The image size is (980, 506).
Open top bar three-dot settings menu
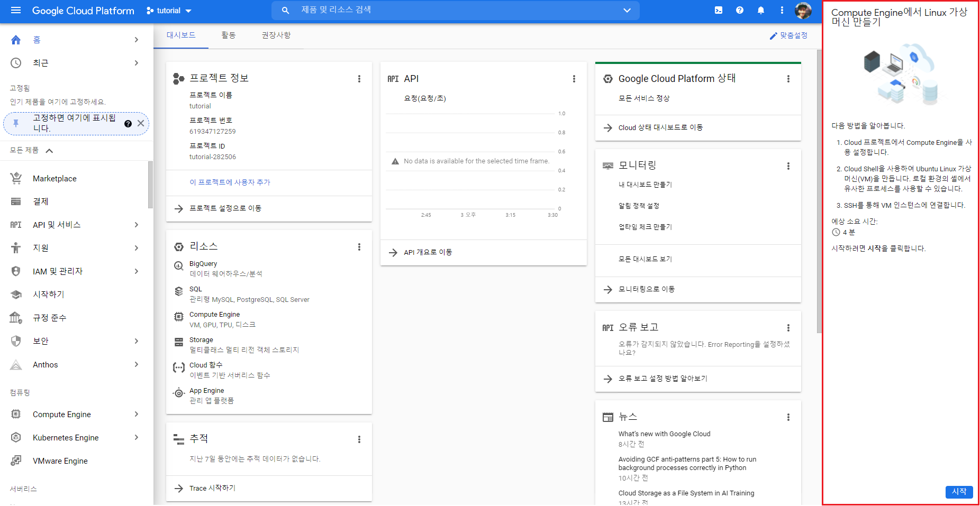point(782,10)
